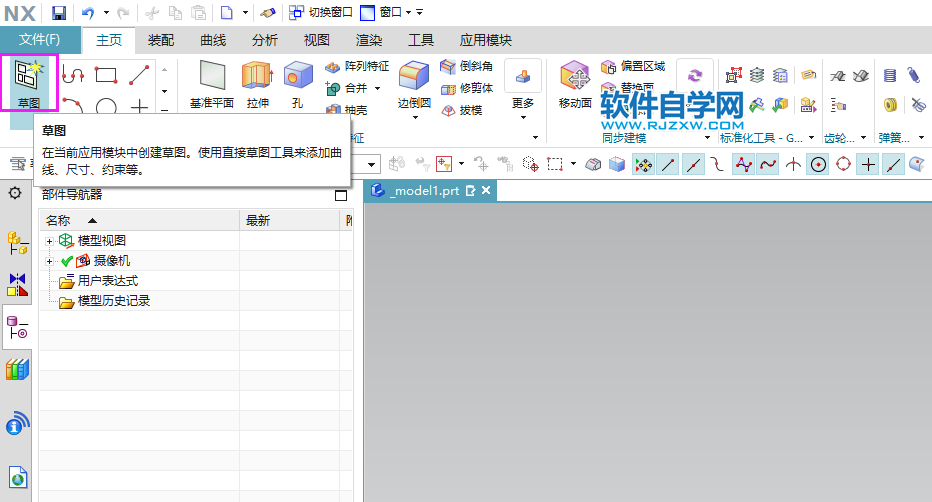Click the Draft (拔模) tool

pyautogui.click(x=461, y=110)
